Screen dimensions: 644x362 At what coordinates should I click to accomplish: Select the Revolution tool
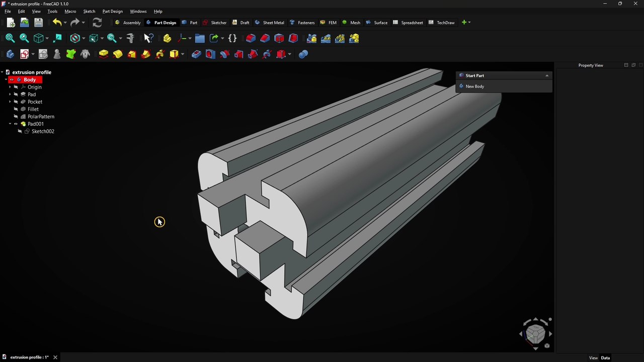point(118,54)
